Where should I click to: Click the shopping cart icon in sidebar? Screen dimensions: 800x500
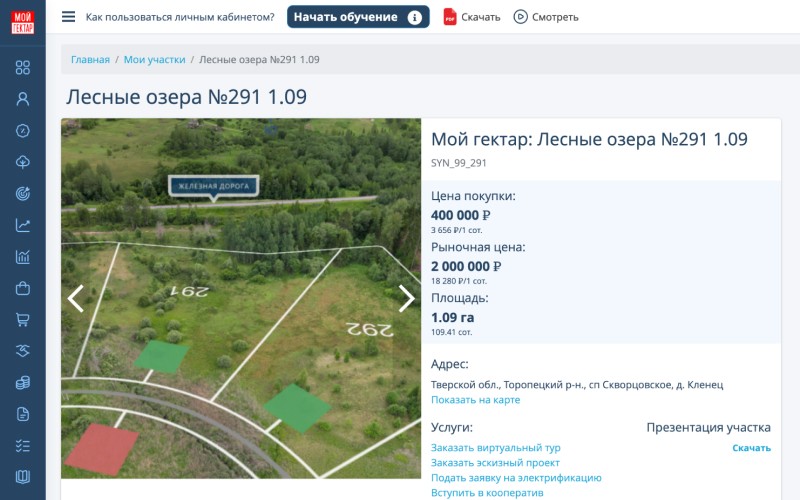point(22,320)
